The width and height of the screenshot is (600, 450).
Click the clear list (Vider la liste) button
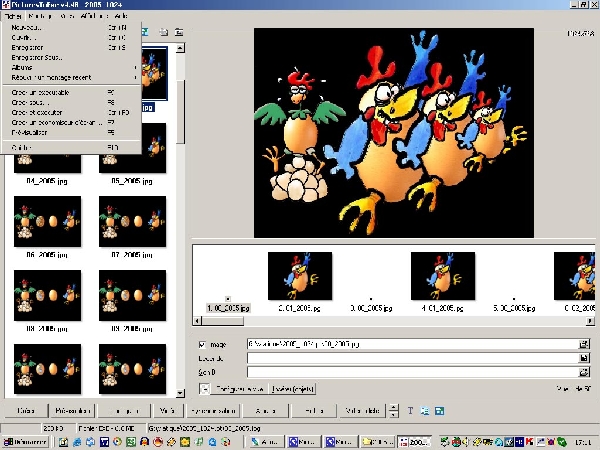click(x=362, y=411)
